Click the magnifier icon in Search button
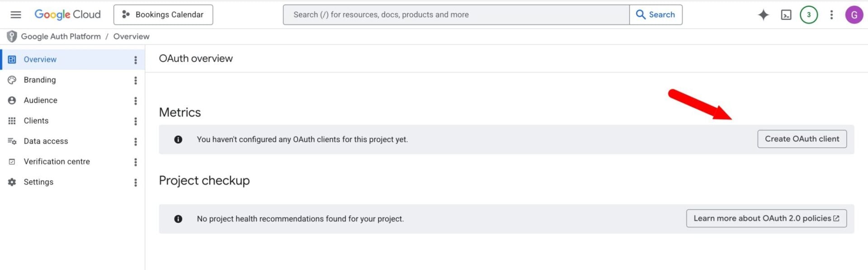Viewport: 868px width, 270px height. [x=641, y=14]
